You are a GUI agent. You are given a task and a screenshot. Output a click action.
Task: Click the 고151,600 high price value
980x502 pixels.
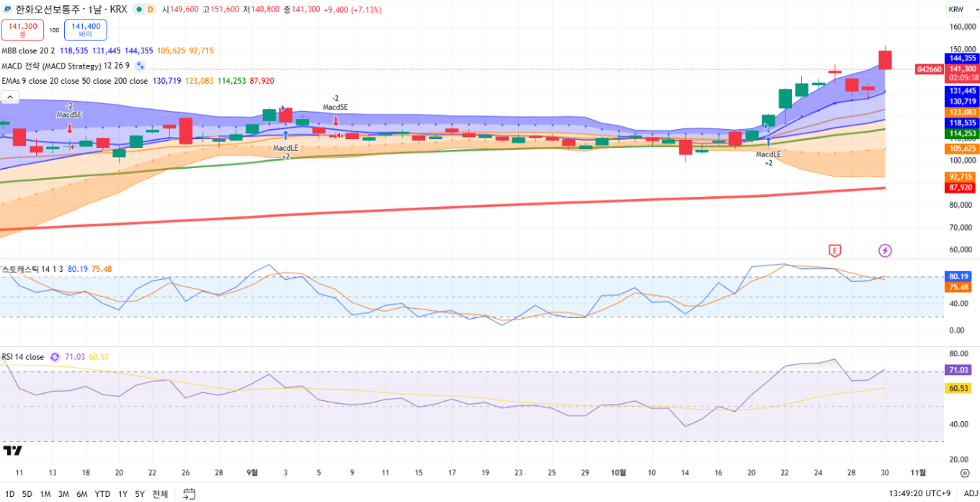[x=222, y=10]
